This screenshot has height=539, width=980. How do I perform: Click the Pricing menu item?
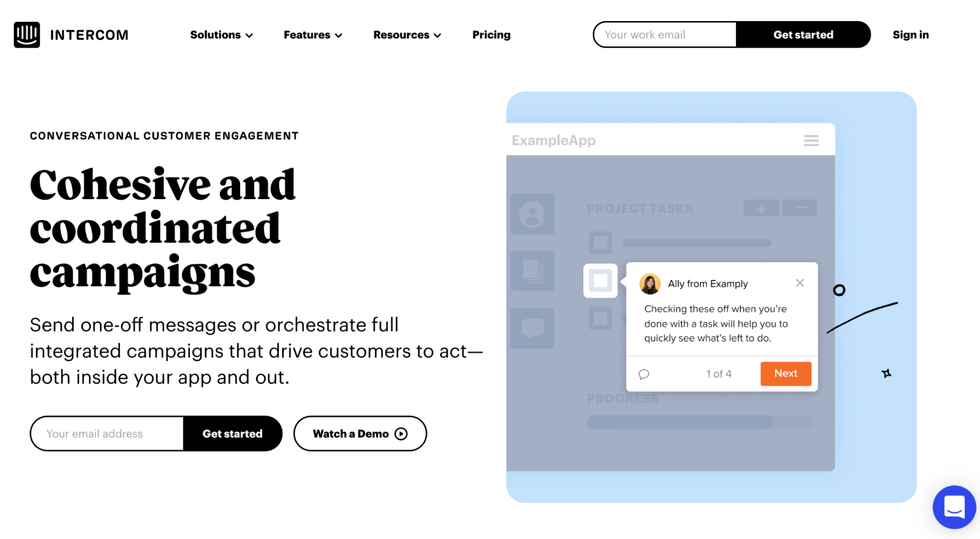(x=491, y=34)
